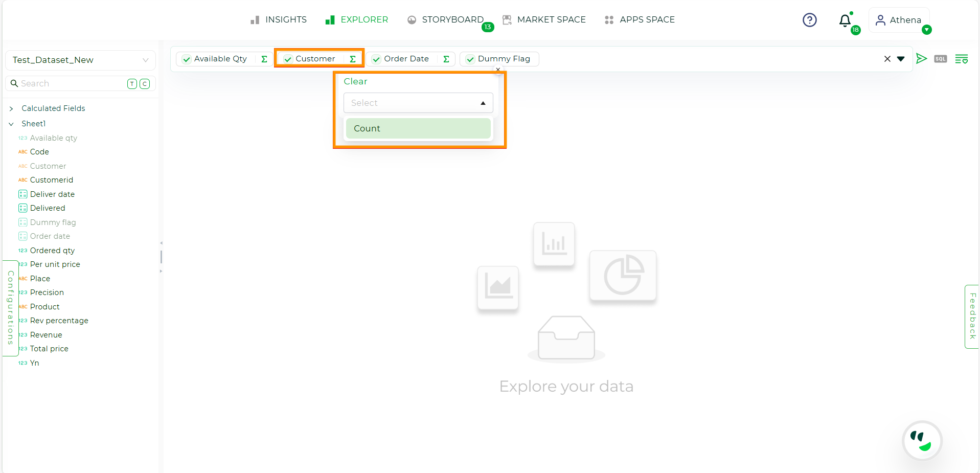Click the Clear link in popup
Viewport: 980px width, 473px height.
pos(355,81)
